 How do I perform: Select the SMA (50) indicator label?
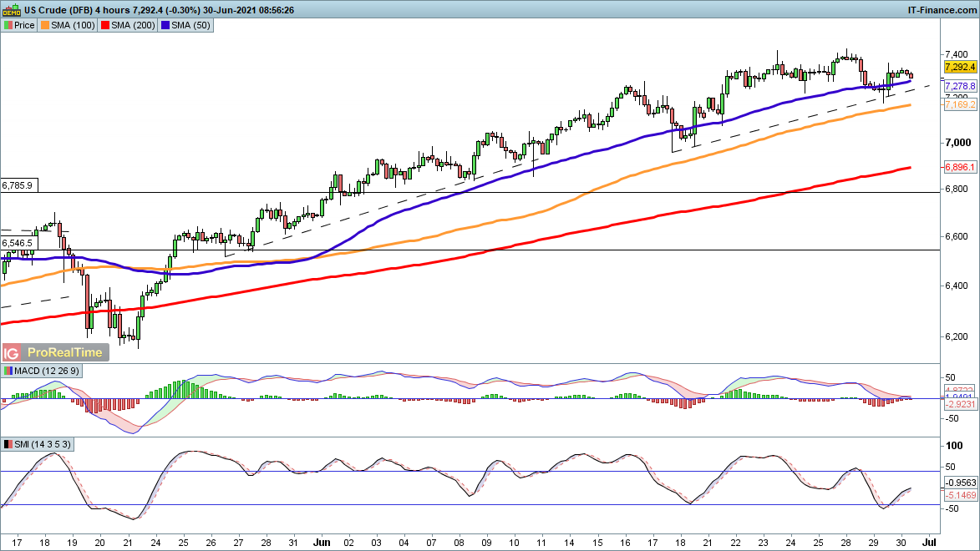coord(186,25)
